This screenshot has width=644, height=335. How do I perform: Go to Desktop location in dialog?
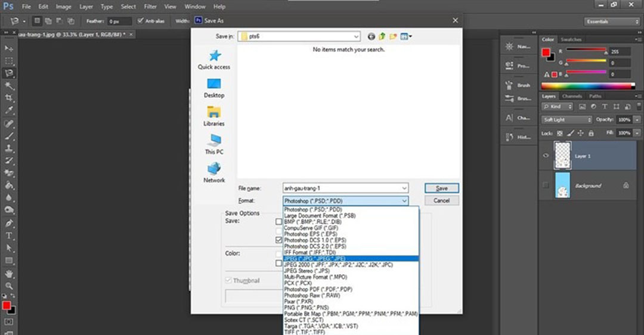214,88
